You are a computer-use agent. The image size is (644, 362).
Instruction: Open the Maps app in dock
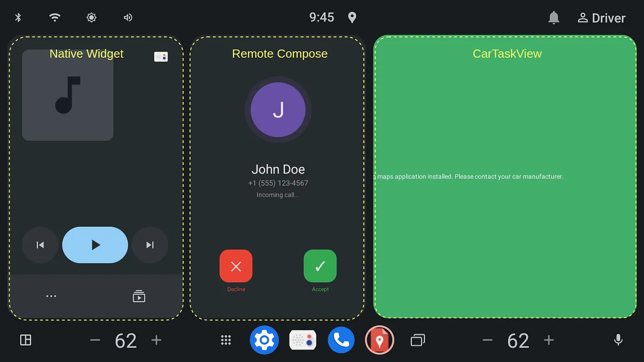[x=379, y=340]
